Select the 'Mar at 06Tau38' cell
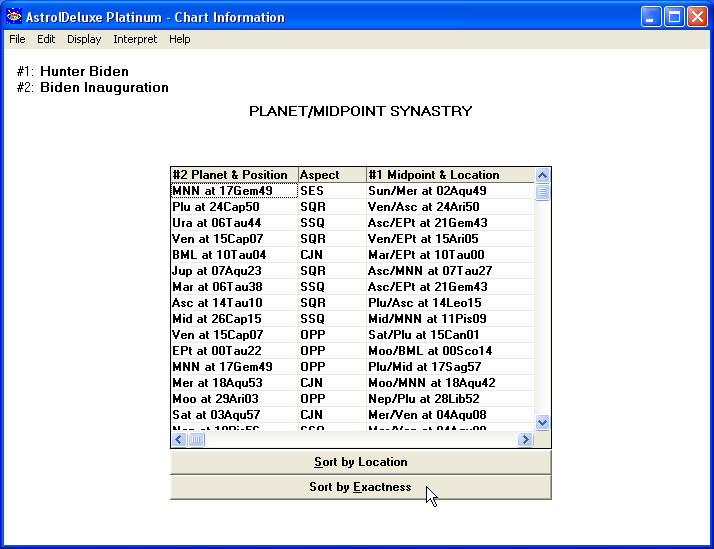The width and height of the screenshot is (714, 549). (x=235, y=287)
